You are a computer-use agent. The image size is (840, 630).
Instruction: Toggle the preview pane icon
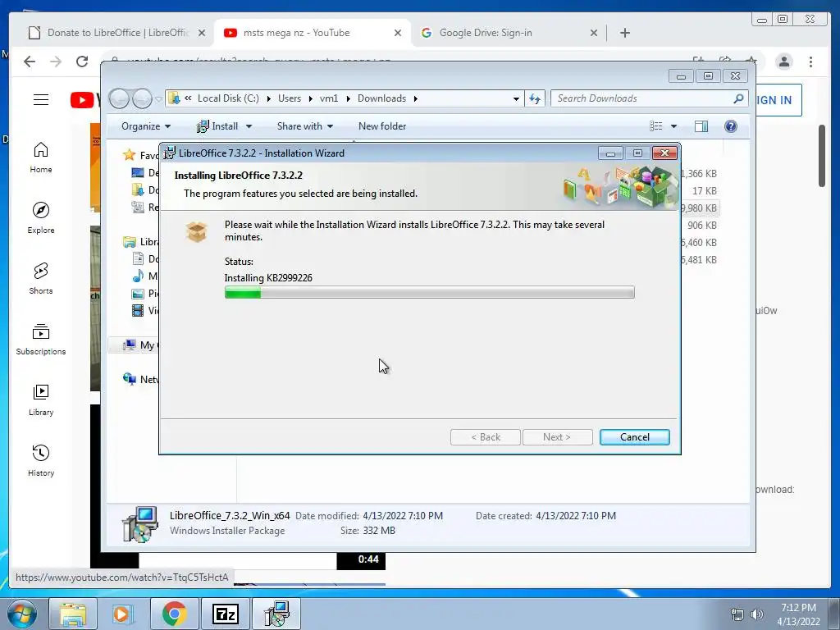pos(701,126)
